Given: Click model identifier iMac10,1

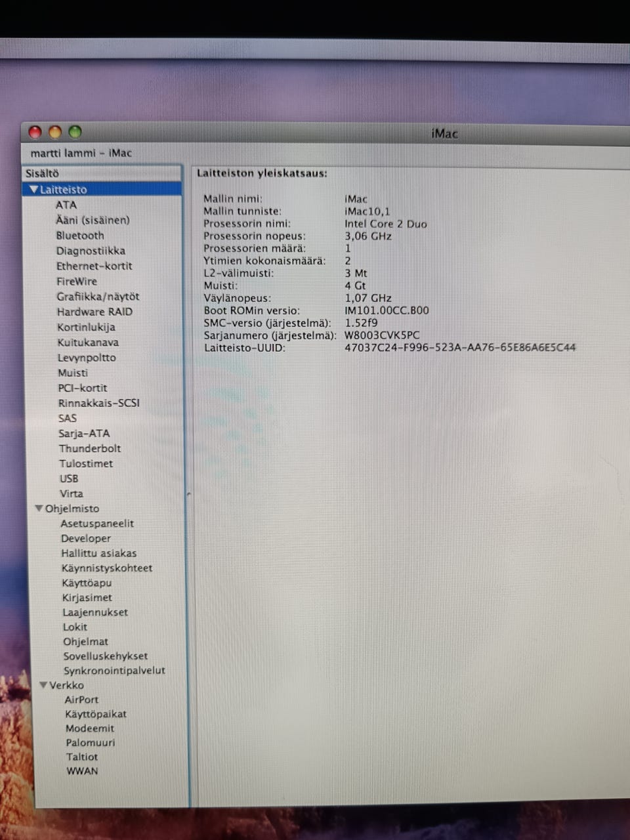Looking at the screenshot, I should (367, 211).
